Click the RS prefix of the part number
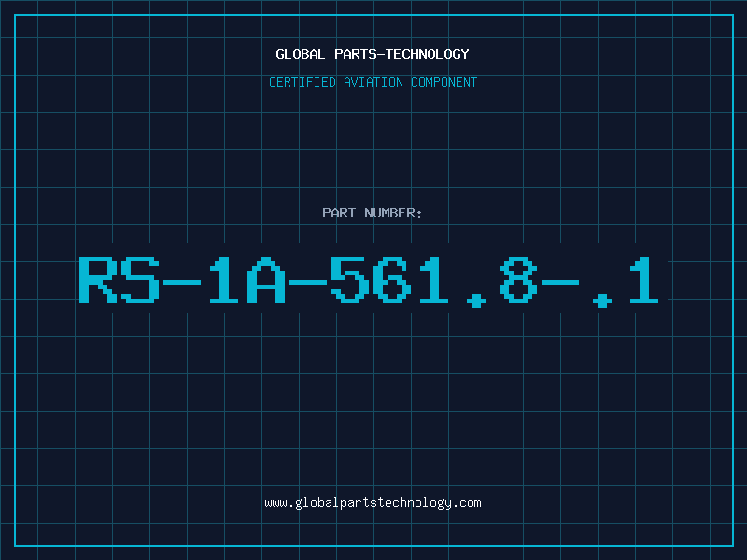 (120, 280)
